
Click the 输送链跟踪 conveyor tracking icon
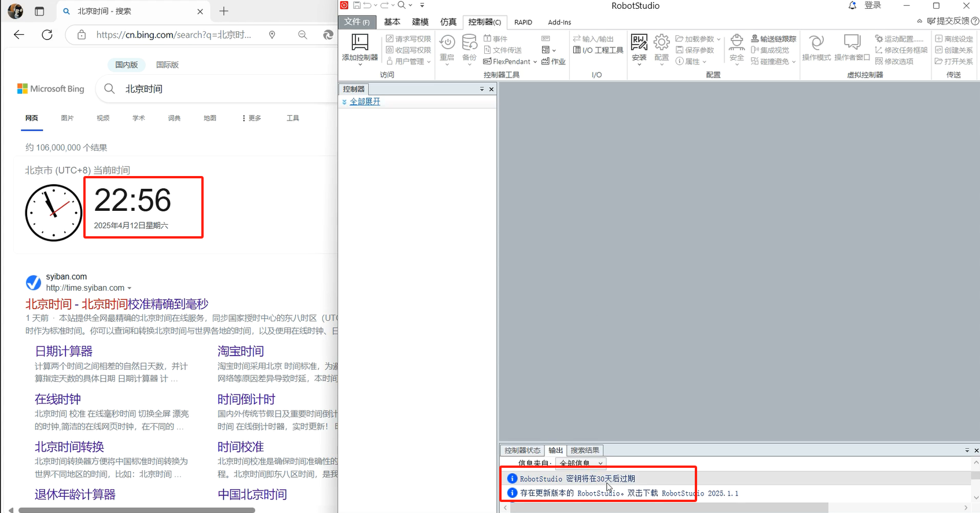(x=755, y=39)
